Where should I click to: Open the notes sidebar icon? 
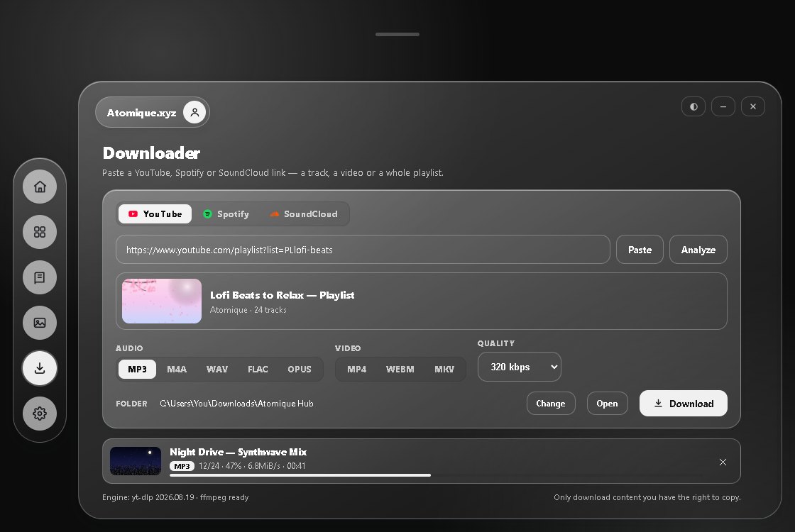(40, 277)
